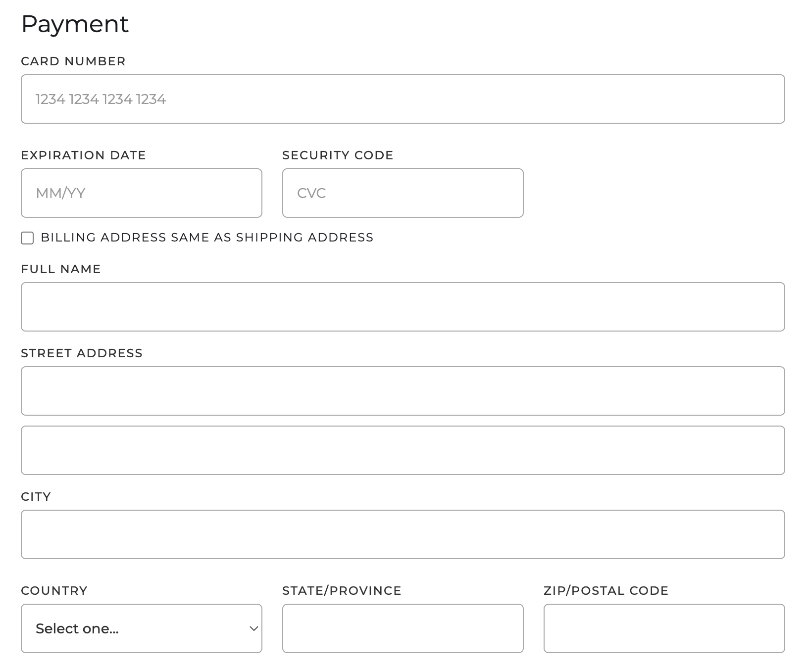Click the Country dropdown chevron arrow

point(253,628)
